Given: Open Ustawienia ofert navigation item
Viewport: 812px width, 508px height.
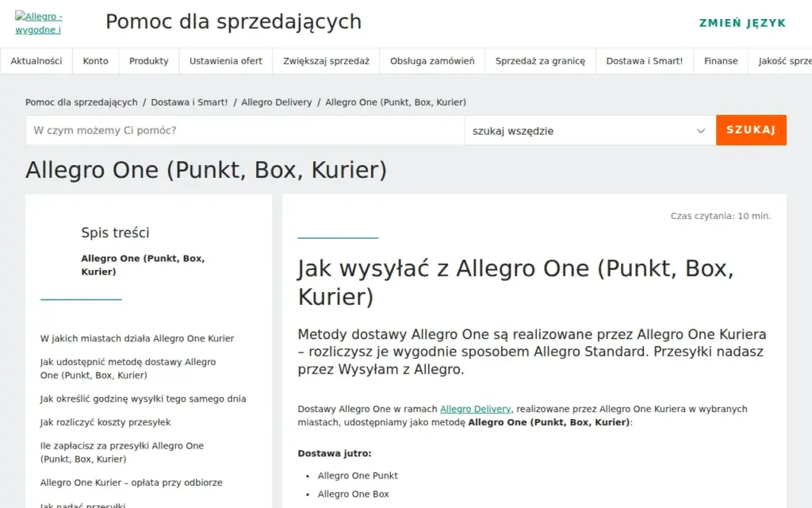Looking at the screenshot, I should [226, 61].
